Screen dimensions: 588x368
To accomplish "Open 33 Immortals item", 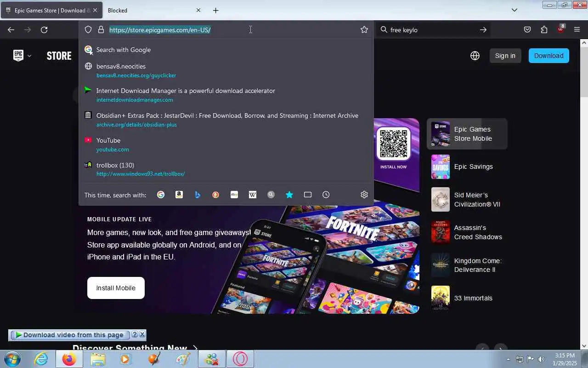I will [467, 298].
